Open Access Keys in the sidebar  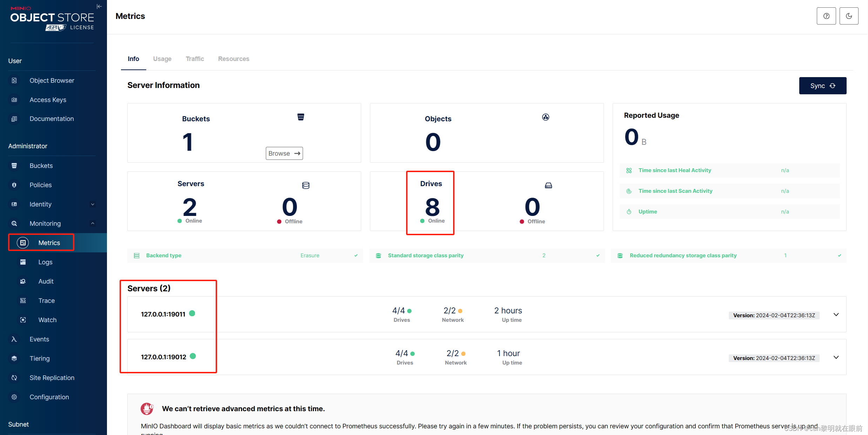click(x=48, y=100)
